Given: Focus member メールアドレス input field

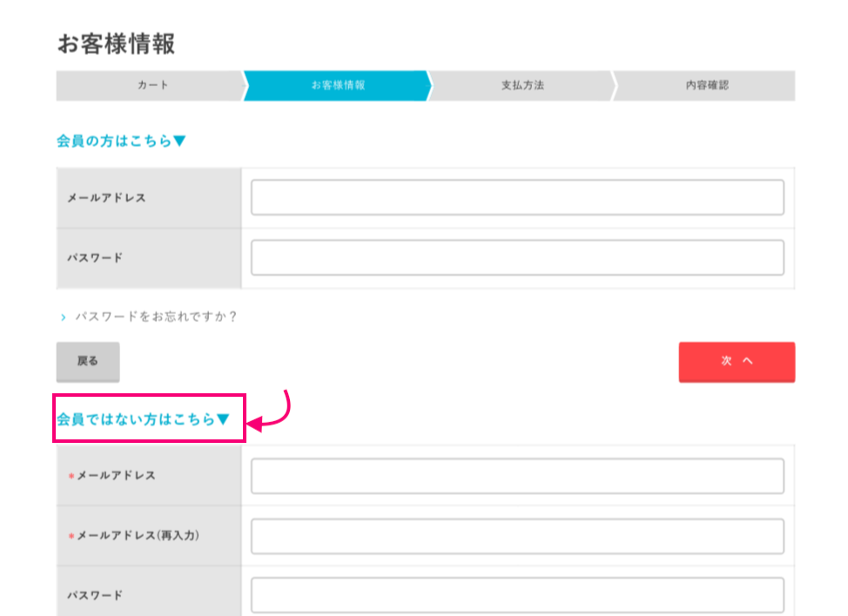Looking at the screenshot, I should pos(517,198).
